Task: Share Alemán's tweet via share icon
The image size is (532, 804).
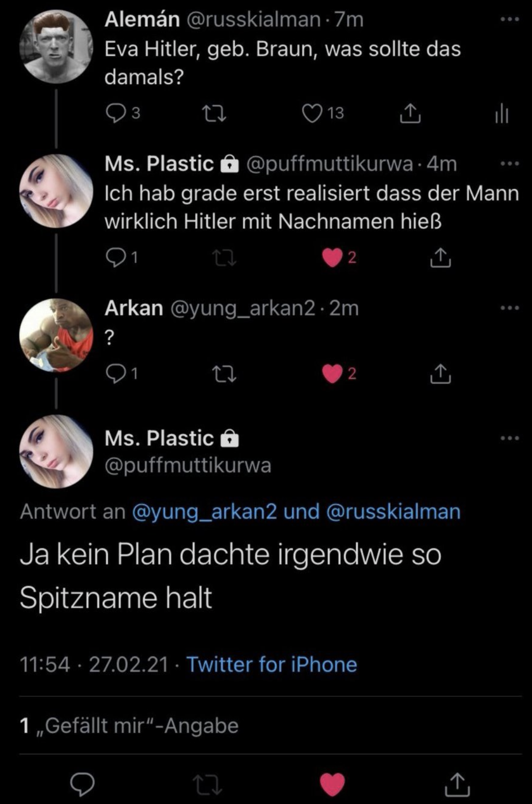Action: [x=410, y=113]
